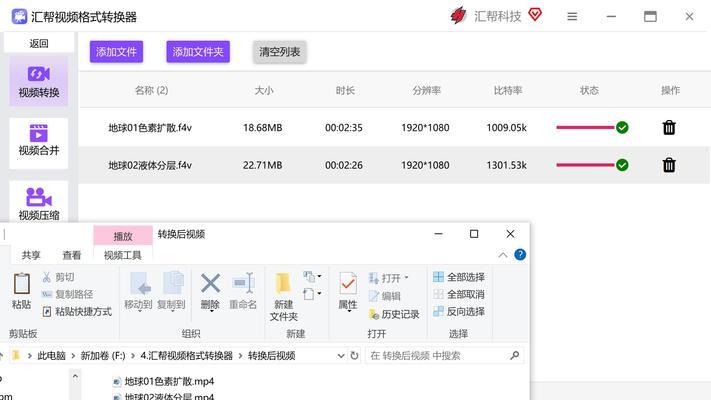711x400 pixels.
Task: Click 新建文件夹 in Explorer ribbon
Action: pos(283,297)
